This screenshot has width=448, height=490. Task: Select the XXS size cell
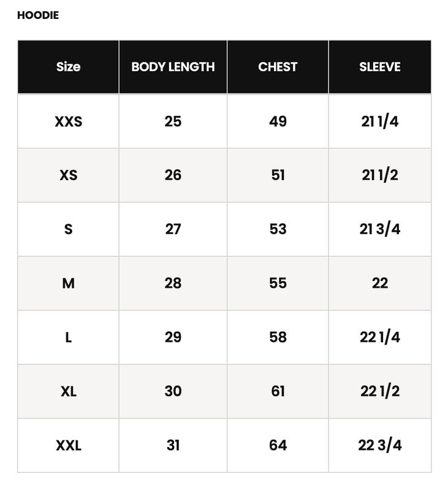click(x=68, y=121)
